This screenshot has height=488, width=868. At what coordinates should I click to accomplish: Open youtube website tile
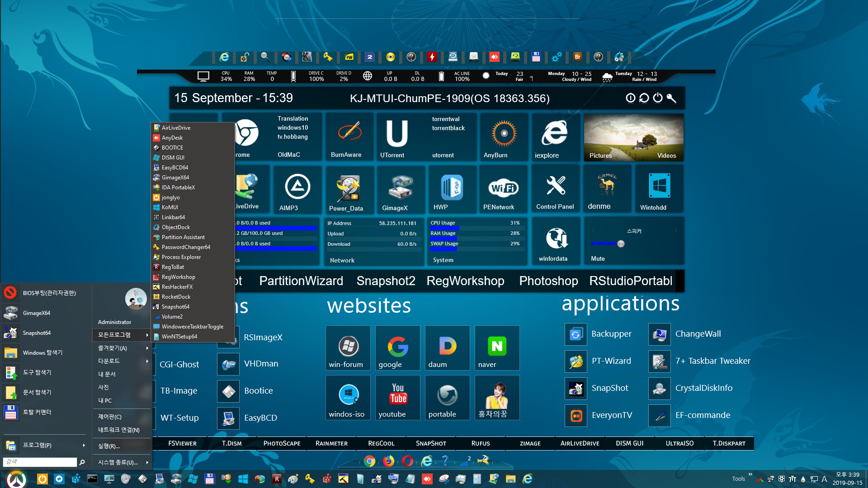tap(397, 397)
